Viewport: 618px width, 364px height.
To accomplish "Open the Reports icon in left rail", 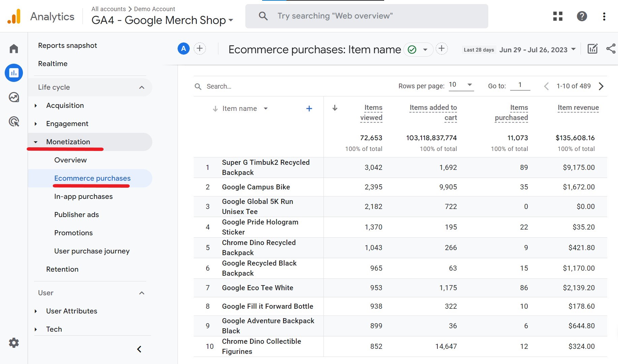I will coord(14,73).
